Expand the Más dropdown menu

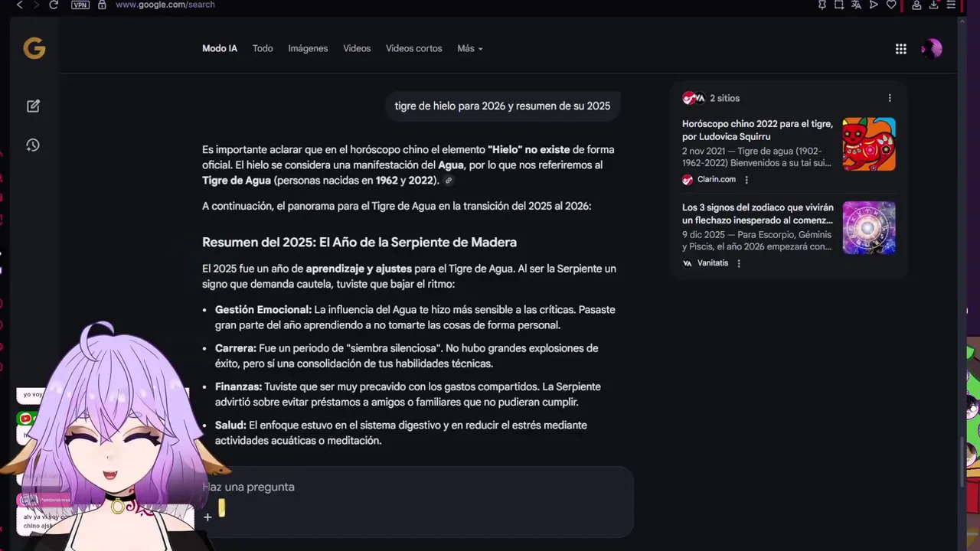click(x=469, y=49)
